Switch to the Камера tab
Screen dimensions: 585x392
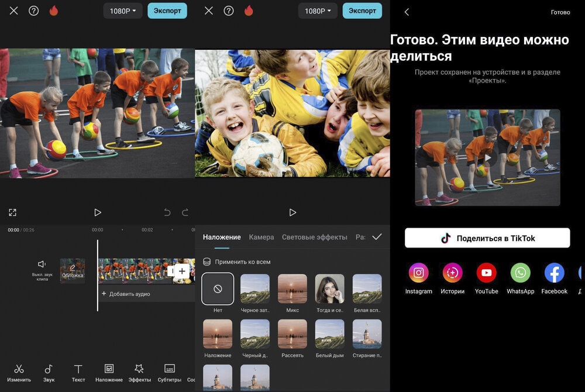pos(261,237)
